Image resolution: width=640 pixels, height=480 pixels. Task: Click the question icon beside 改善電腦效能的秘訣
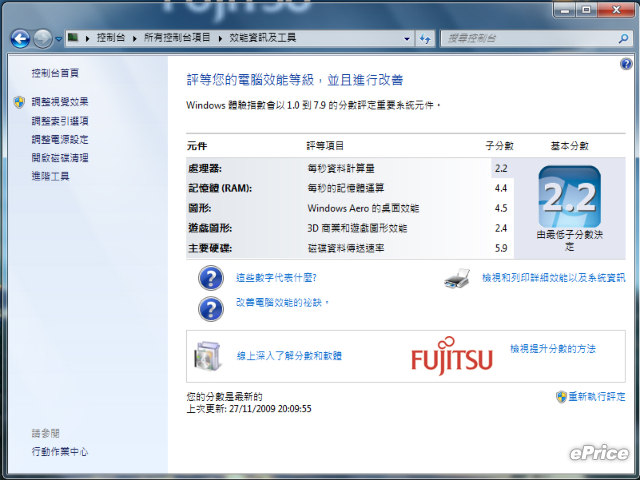pos(211,309)
